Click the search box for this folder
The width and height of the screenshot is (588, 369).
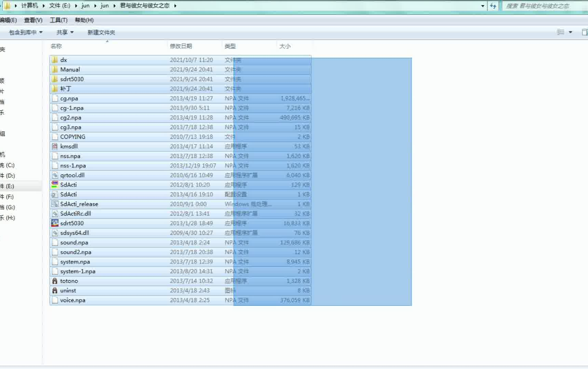545,6
